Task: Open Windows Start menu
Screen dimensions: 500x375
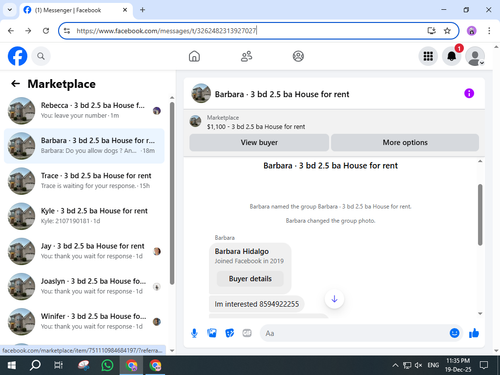Action: (x=12, y=365)
